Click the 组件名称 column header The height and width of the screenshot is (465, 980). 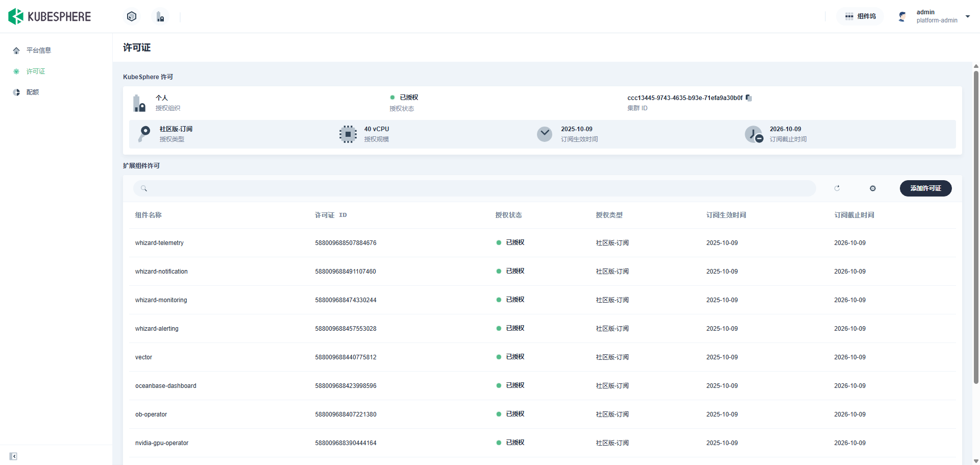(149, 215)
